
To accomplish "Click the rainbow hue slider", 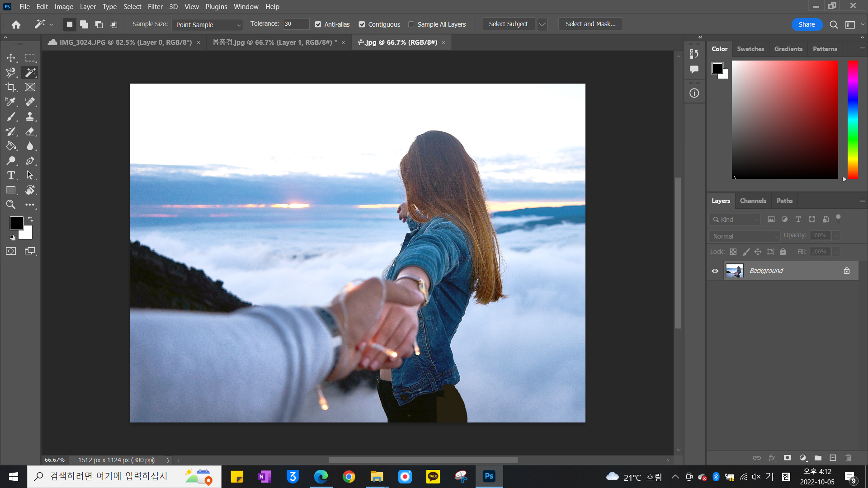I will (853, 119).
